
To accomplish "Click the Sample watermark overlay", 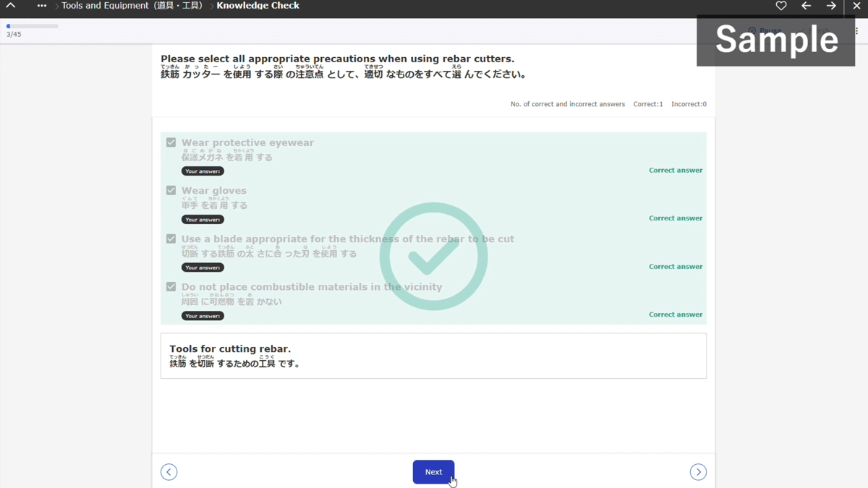I will point(776,40).
